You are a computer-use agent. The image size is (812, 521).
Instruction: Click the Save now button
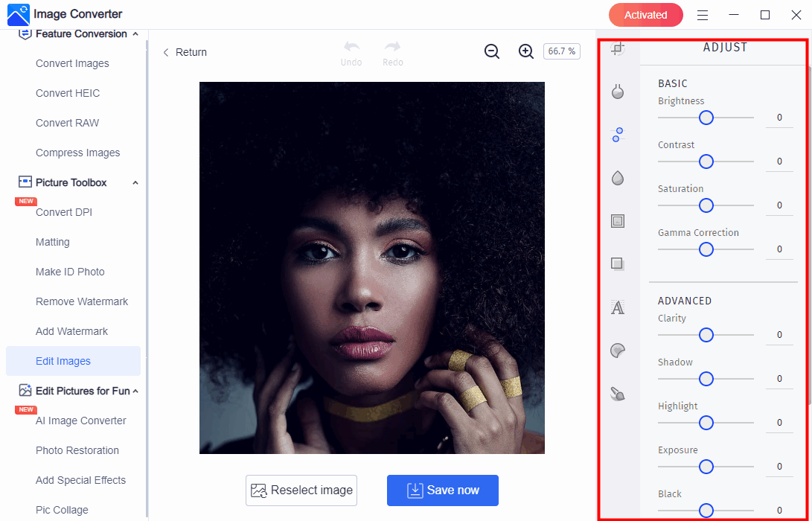[x=443, y=490]
